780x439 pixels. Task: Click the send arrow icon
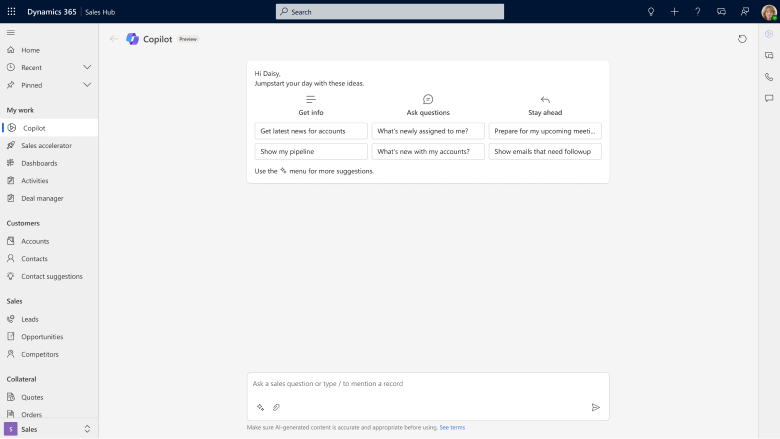595,407
